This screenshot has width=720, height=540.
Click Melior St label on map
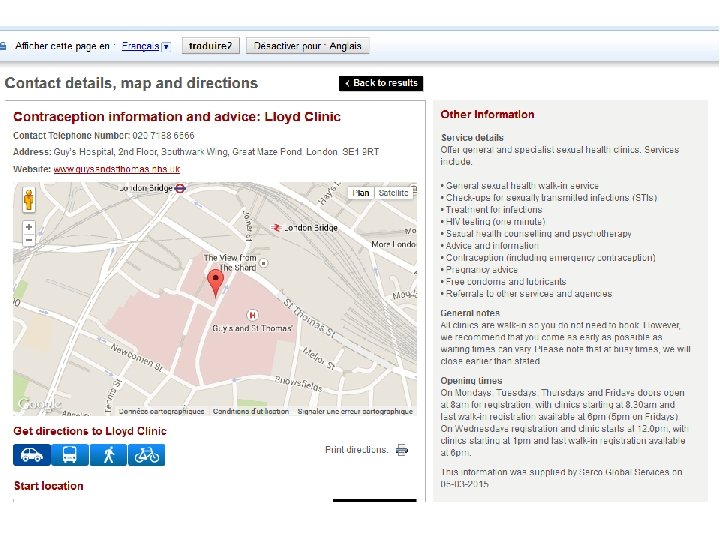coord(319,358)
